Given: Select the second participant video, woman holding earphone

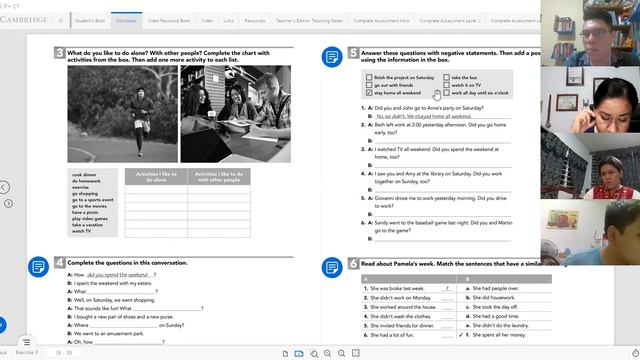Looking at the screenshot, I should [590, 99].
